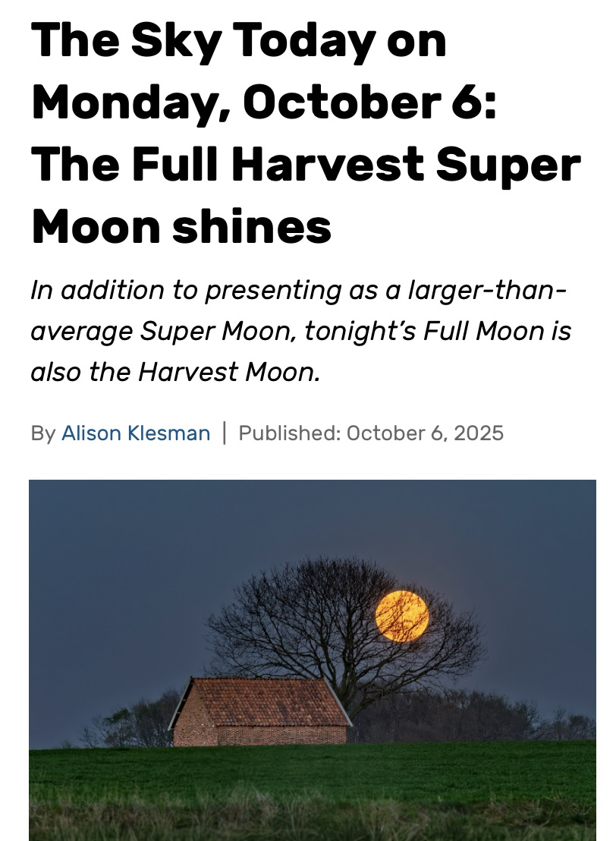Click the "The Full Harvest Super" headline line
This screenshot has height=841, width=616.
click(x=306, y=162)
